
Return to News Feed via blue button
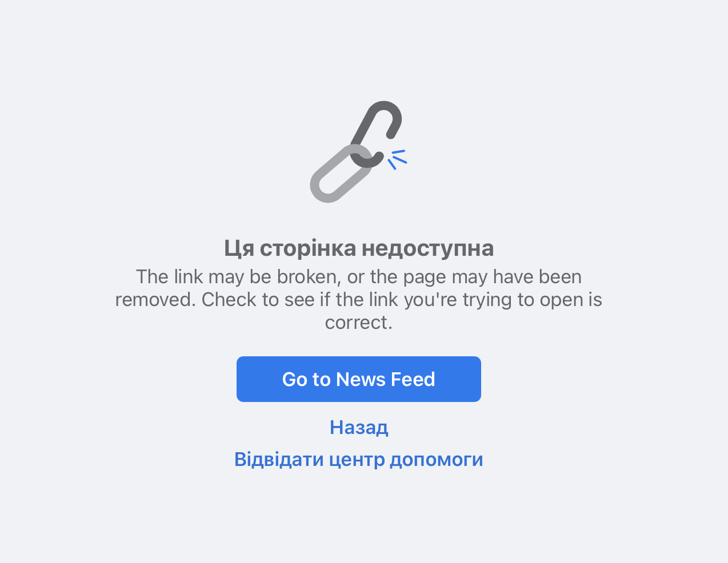[x=359, y=379]
